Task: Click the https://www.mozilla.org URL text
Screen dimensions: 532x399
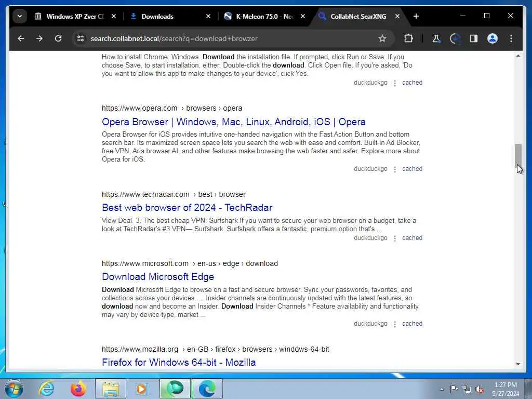Action: click(140, 350)
